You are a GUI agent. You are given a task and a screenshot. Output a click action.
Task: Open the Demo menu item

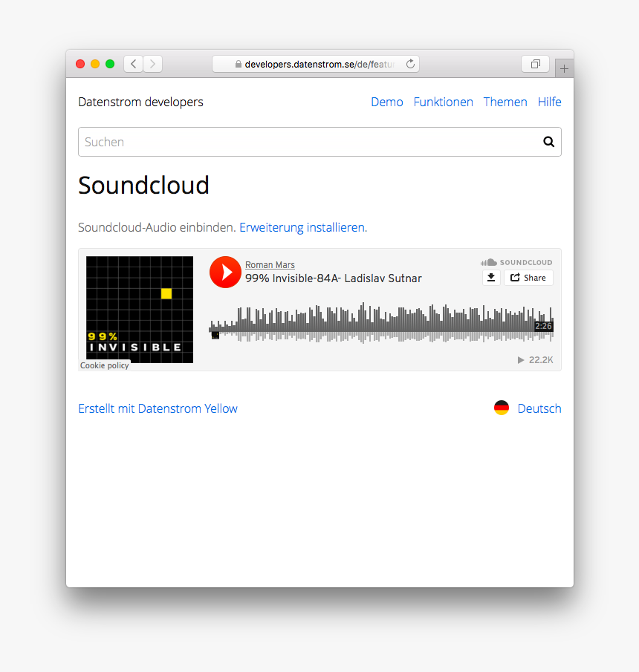386,102
